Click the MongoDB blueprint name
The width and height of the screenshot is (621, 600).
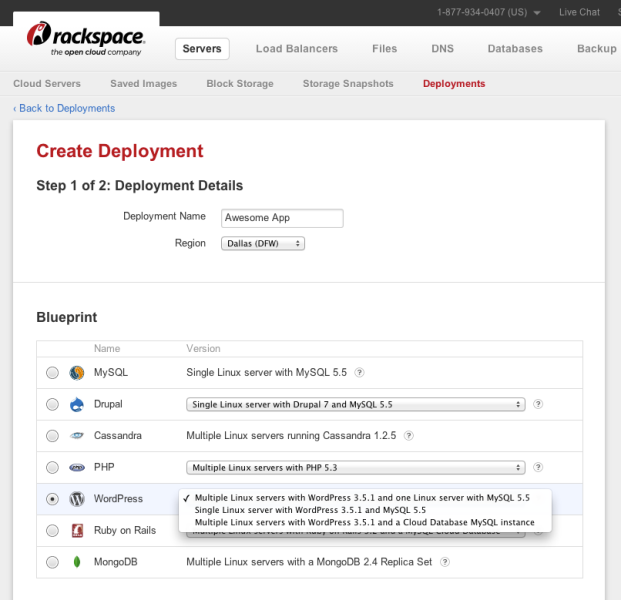115,562
